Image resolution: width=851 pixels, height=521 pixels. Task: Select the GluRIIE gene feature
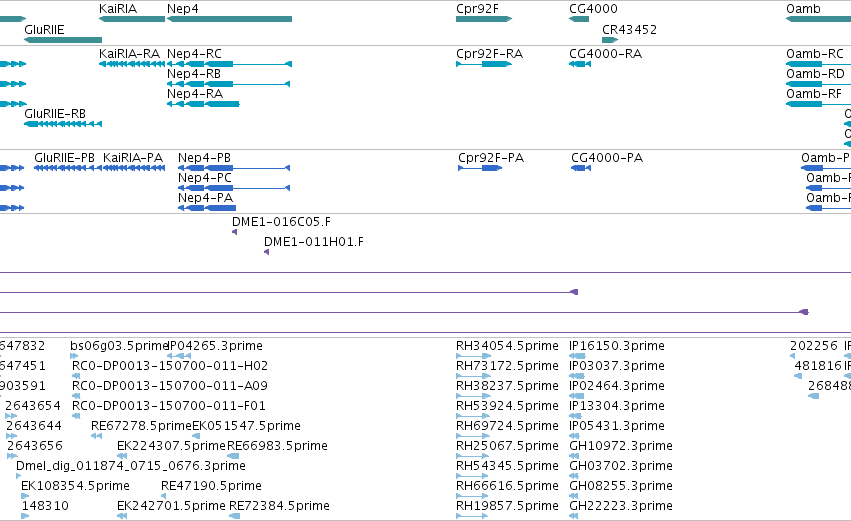(63, 40)
